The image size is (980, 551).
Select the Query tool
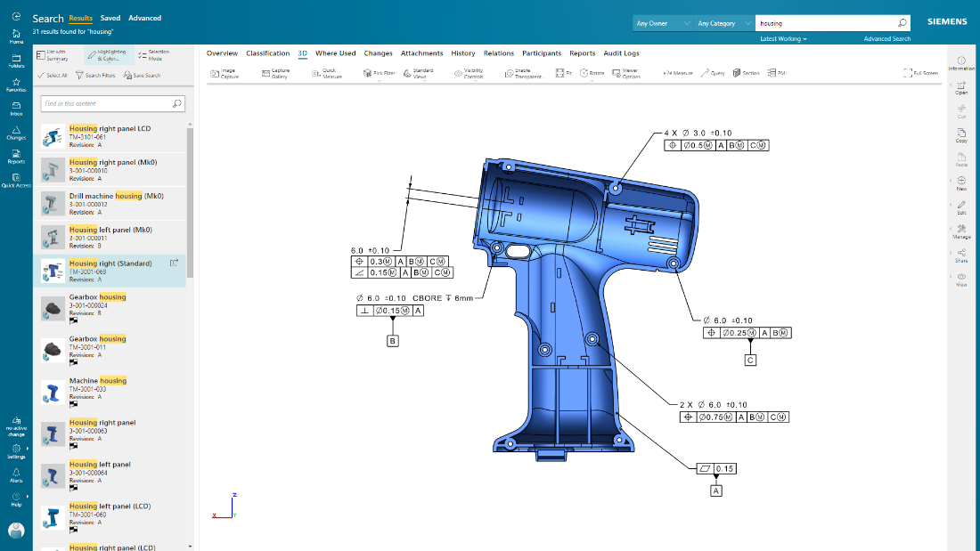tap(712, 73)
